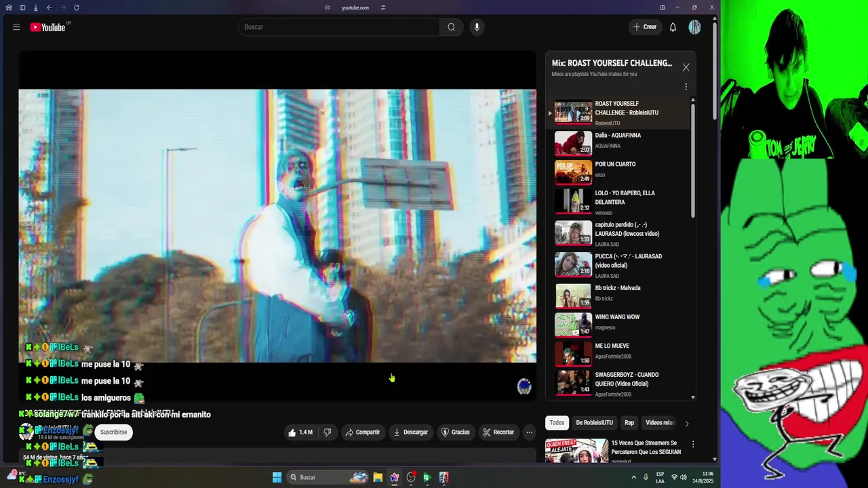Open options for '15 Veces Que Streamers' video
The image size is (868, 488).
[x=692, y=445]
